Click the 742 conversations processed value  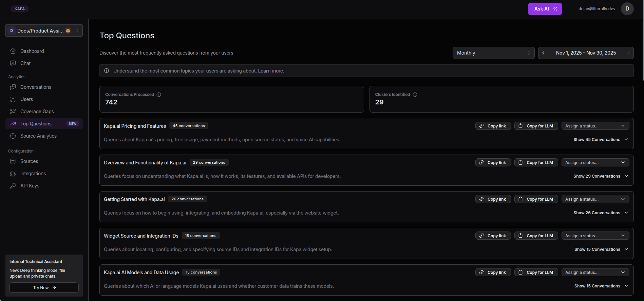tap(111, 102)
